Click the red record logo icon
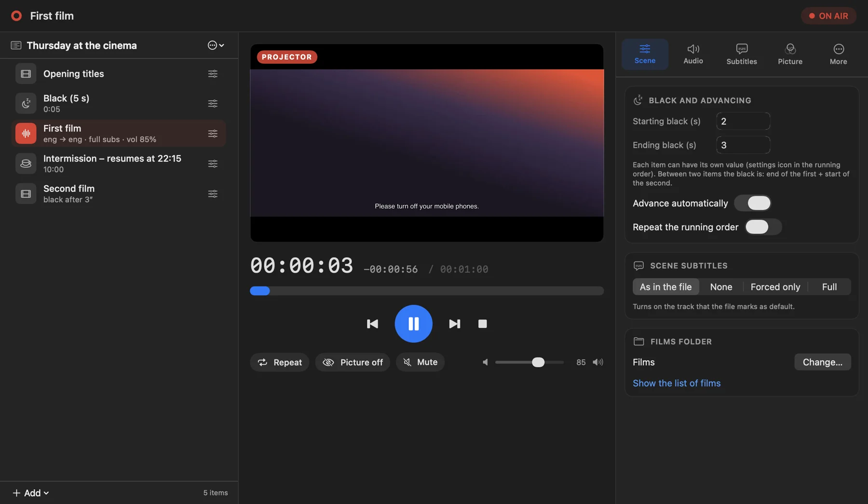 point(16,16)
